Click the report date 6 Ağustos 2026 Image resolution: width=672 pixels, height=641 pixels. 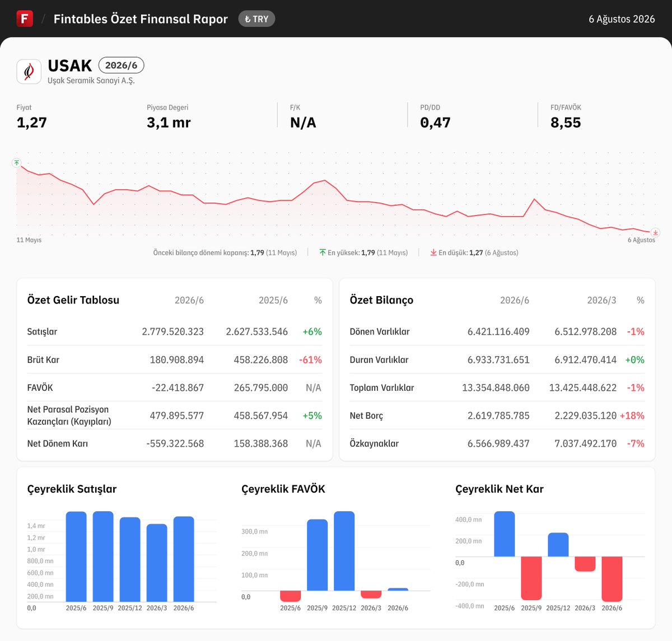pos(622,19)
